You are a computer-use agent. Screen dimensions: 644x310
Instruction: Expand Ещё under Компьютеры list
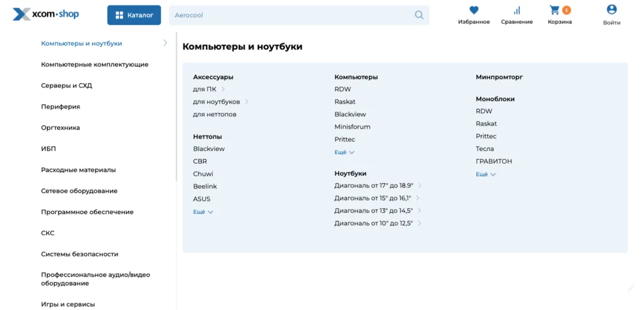point(345,152)
